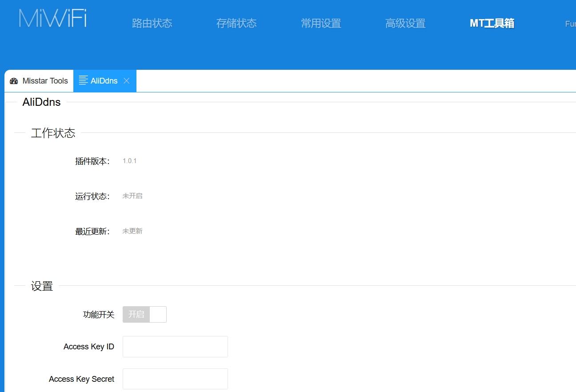Select the AliDdns tab label
The image size is (576, 392).
click(x=104, y=81)
